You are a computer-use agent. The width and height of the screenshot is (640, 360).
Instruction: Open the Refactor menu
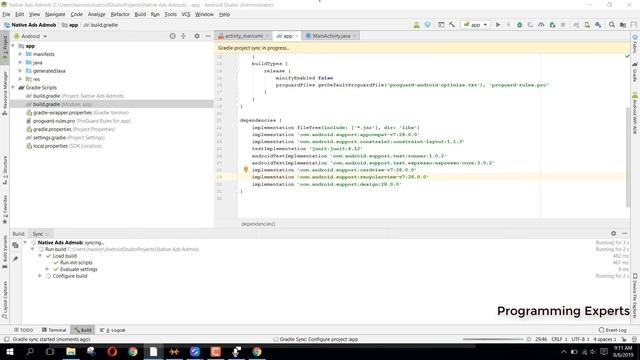[120, 14]
